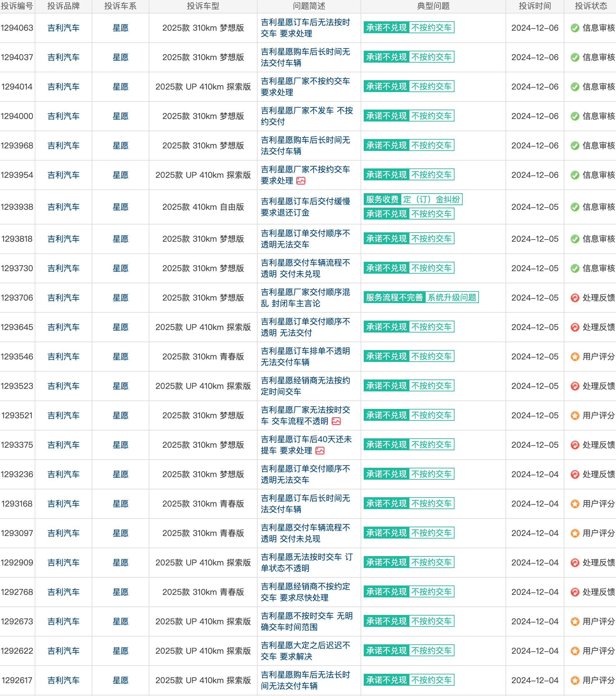Click red feedback status icon for row 1293706
The width and height of the screenshot is (616, 696).
(x=575, y=298)
